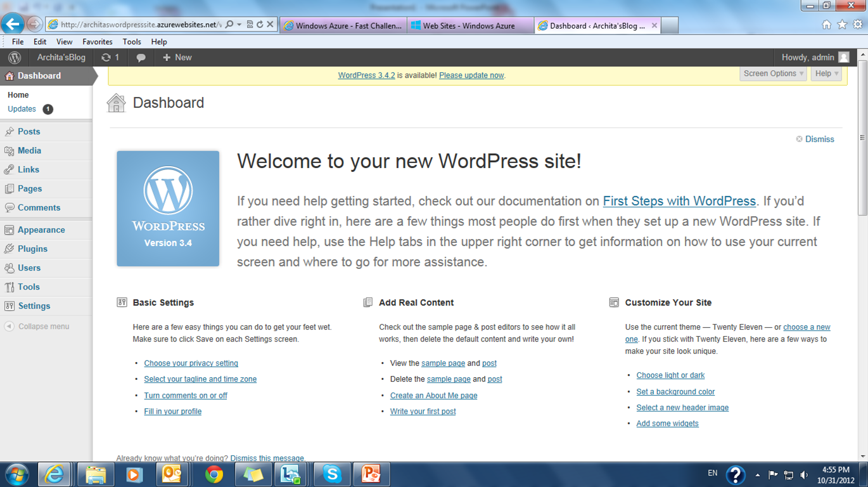868x487 pixels.
Task: Open Google Chrome from the taskbar
Action: (214, 474)
